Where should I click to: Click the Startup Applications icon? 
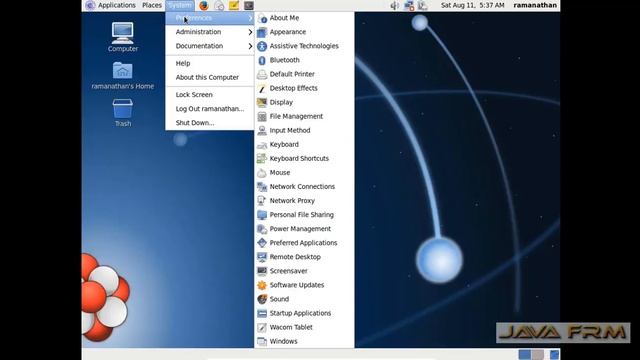tap(262, 313)
